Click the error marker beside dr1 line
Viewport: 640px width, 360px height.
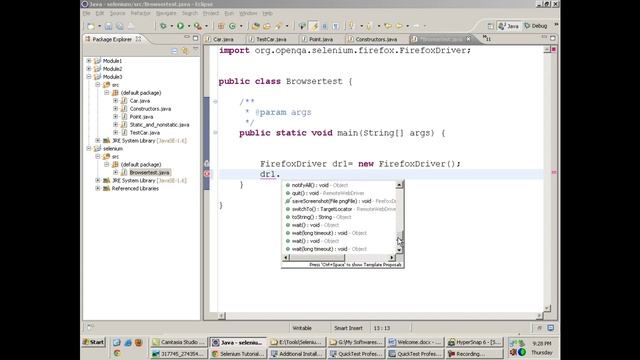207,174
